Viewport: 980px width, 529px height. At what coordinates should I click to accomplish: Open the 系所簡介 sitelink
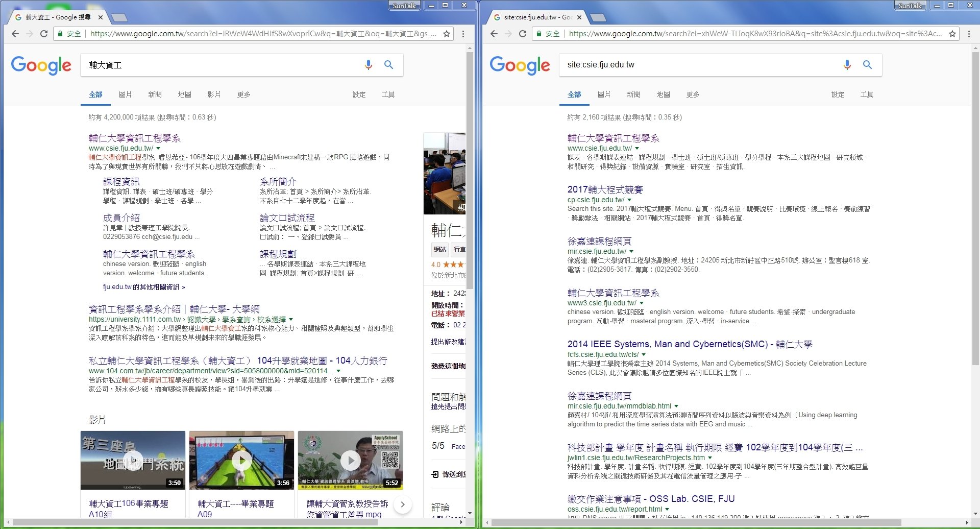pos(278,182)
